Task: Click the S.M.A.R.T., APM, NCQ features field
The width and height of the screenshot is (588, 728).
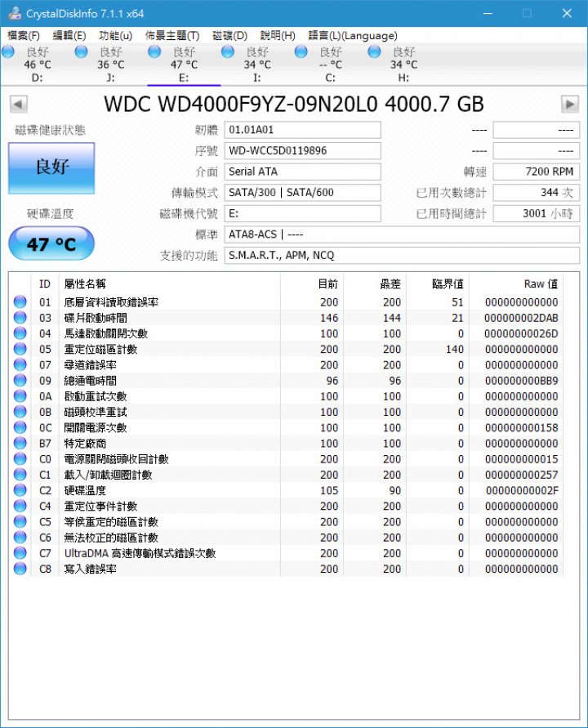Action: [402, 256]
